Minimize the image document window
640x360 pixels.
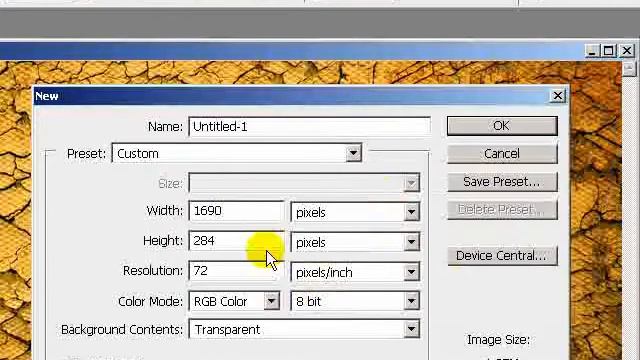pyautogui.click(x=592, y=51)
